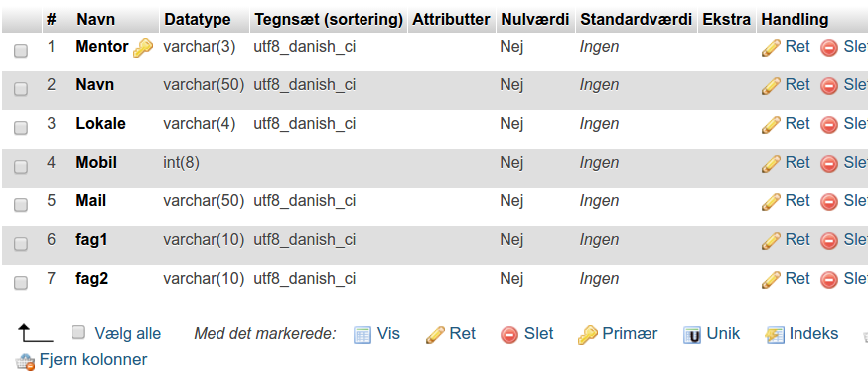Tick the checkbox for the Lokale column
Screen dimensions: 868x377
pos(21,128)
